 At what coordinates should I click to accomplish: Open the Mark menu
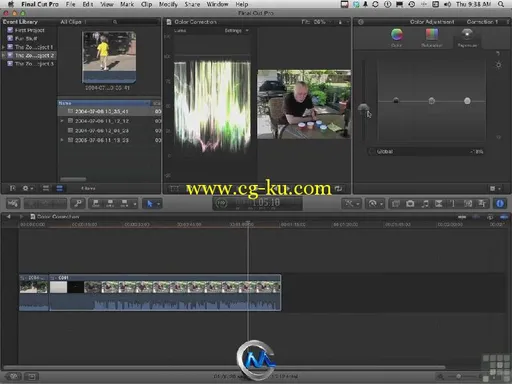127,4
